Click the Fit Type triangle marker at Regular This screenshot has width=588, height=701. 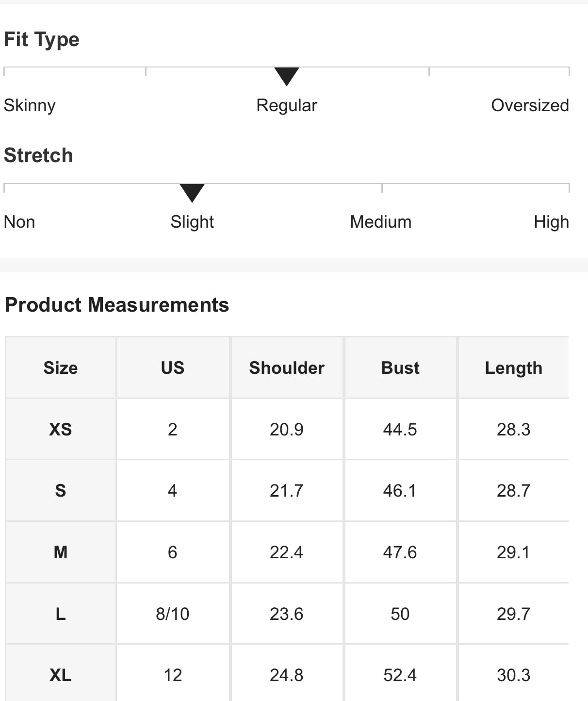(287, 76)
